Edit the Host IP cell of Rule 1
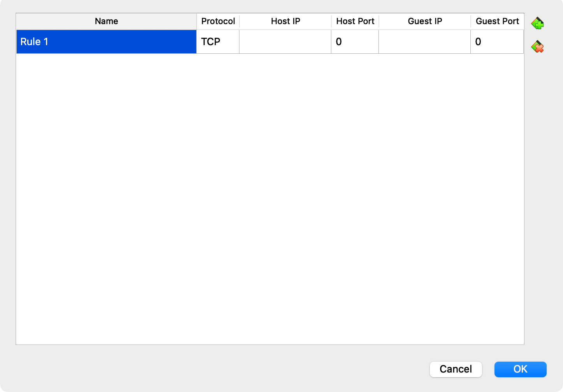This screenshot has height=392, width=563. pyautogui.click(x=285, y=42)
